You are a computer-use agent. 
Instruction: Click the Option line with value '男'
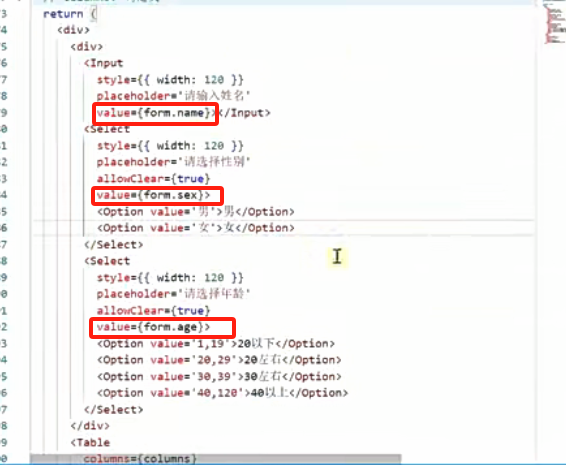click(x=196, y=212)
